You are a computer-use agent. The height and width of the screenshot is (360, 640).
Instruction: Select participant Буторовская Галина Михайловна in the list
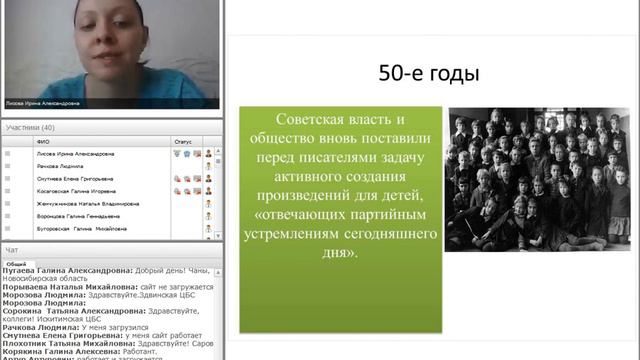82,229
